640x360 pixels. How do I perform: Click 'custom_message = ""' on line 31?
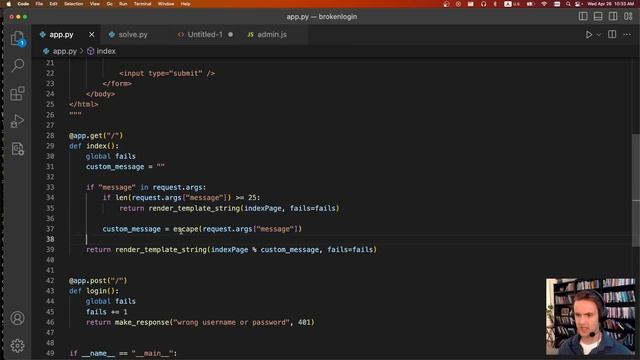click(125, 167)
